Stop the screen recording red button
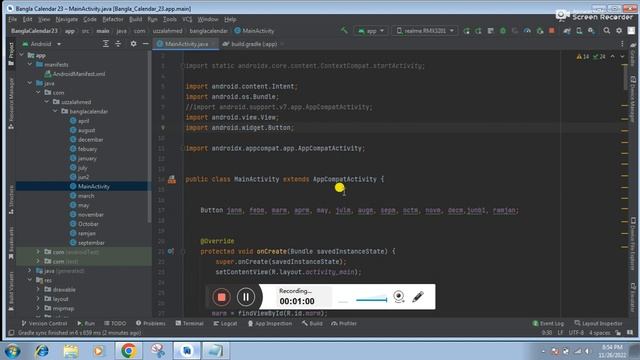 tap(221, 297)
